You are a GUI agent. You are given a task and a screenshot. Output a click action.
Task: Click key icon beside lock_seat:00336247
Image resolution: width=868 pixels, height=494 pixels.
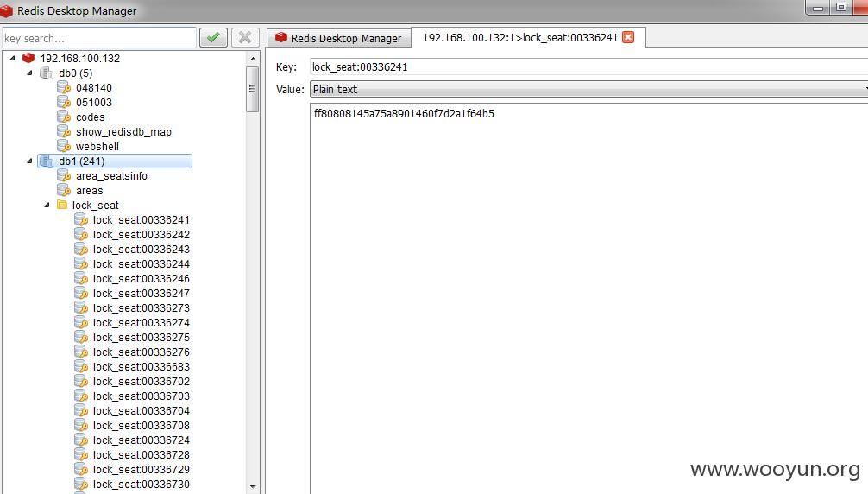pos(81,293)
